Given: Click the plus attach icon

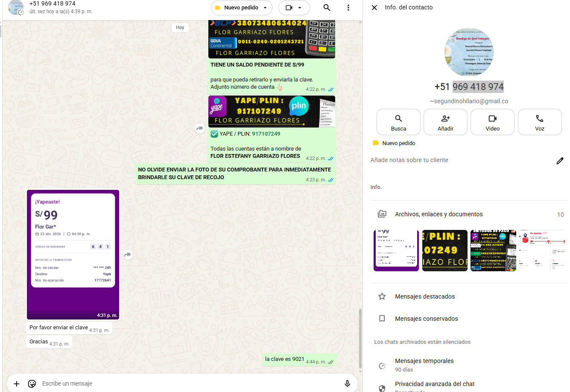Looking at the screenshot, I should click(17, 383).
